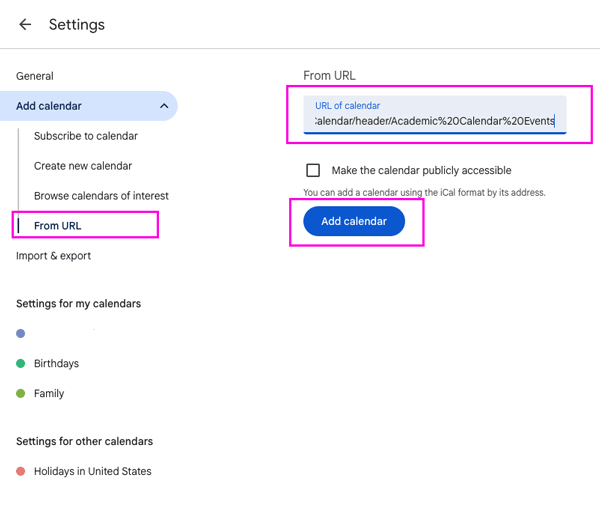Image resolution: width=600 pixels, height=515 pixels.
Task: Select Browse calendars of interest
Action: [x=101, y=196]
